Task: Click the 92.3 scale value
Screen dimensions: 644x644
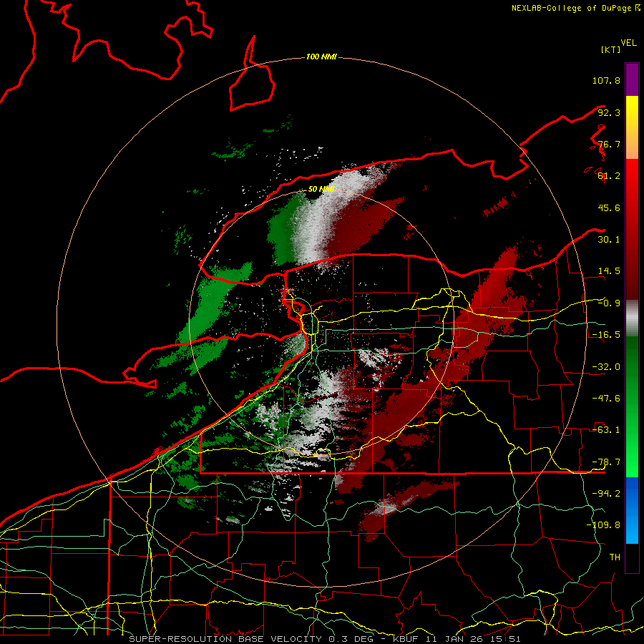Action: coord(609,112)
